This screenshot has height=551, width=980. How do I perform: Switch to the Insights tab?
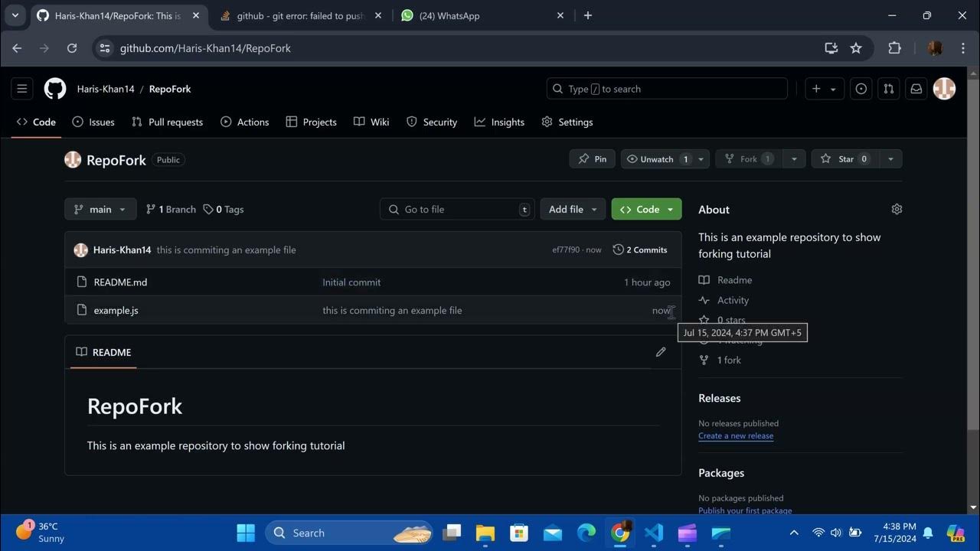click(499, 122)
